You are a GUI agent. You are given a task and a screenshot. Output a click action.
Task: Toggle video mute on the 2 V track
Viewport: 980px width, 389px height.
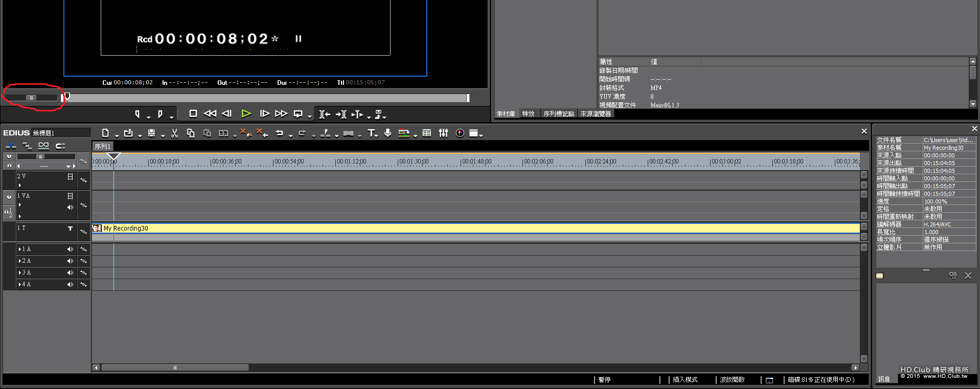click(x=70, y=176)
